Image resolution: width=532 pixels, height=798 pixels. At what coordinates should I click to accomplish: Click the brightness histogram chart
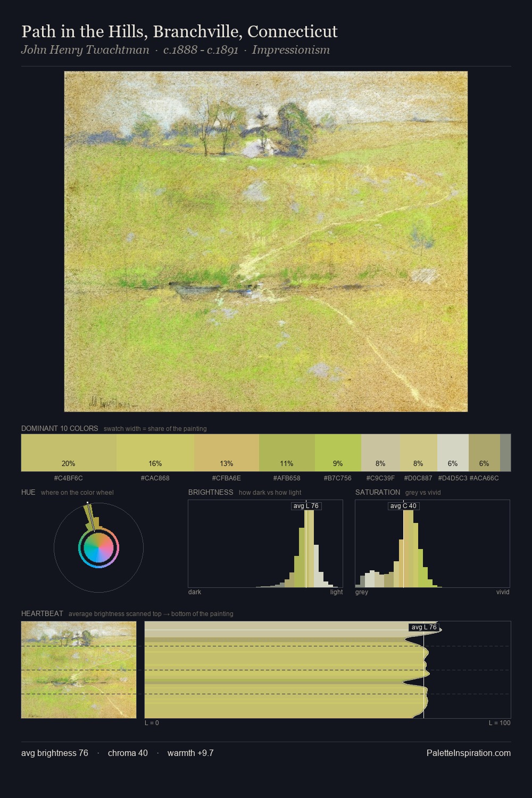tap(265, 544)
